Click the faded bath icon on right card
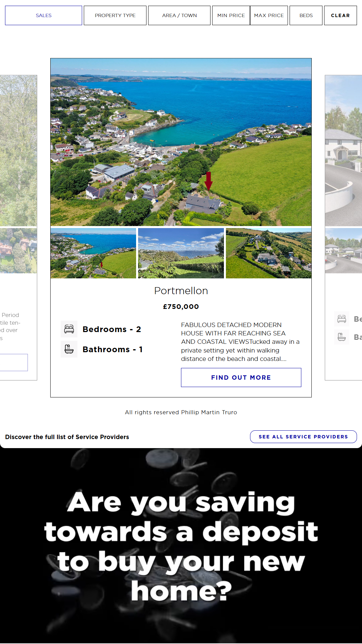Screen dimensions: 362x644 342,337
